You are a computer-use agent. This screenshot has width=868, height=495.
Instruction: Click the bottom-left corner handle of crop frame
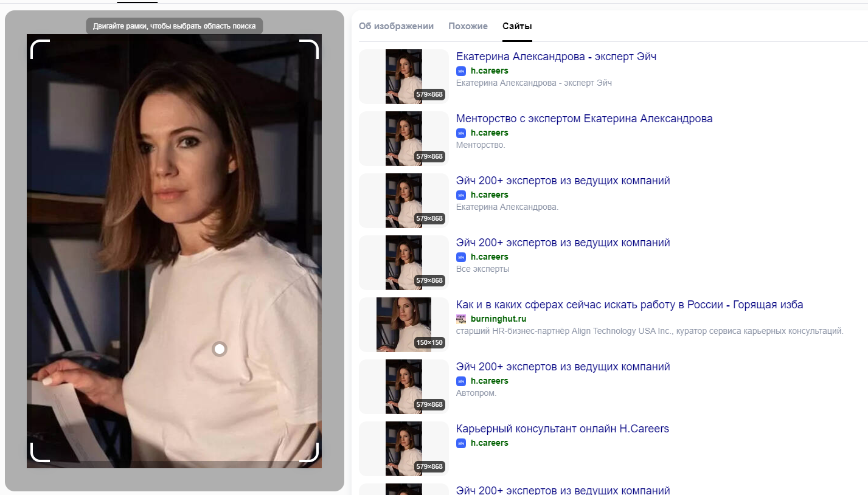pyautogui.click(x=40, y=452)
